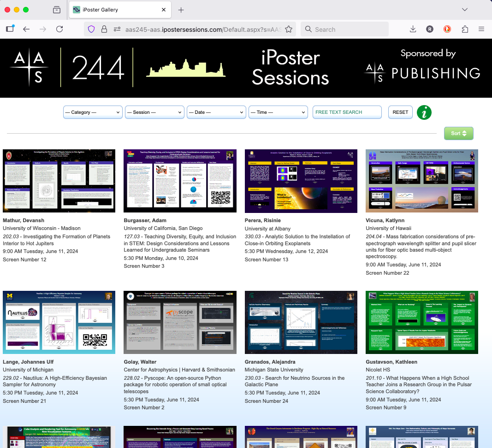This screenshot has width=492, height=448.
Task: Open the Time filter dropdown
Action: (278, 112)
